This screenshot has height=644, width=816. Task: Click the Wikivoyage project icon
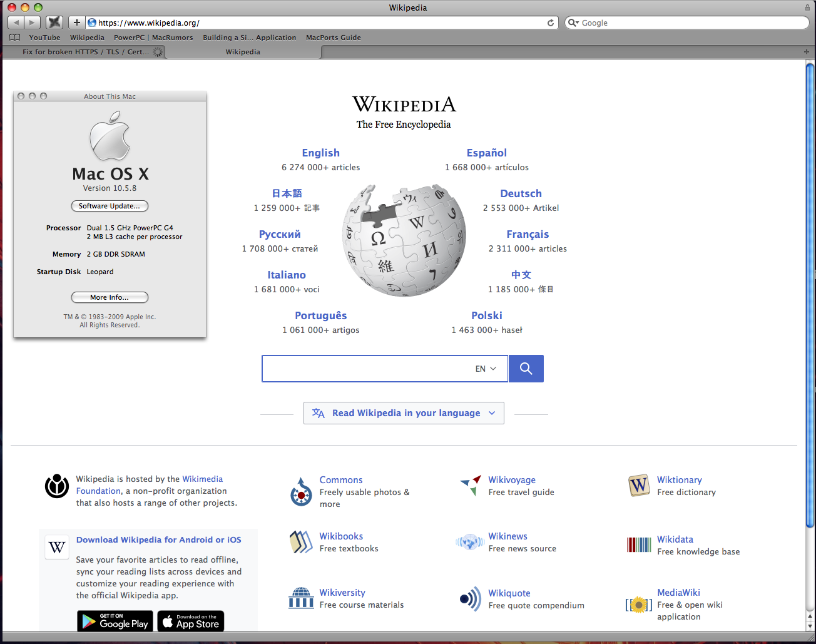[471, 485]
